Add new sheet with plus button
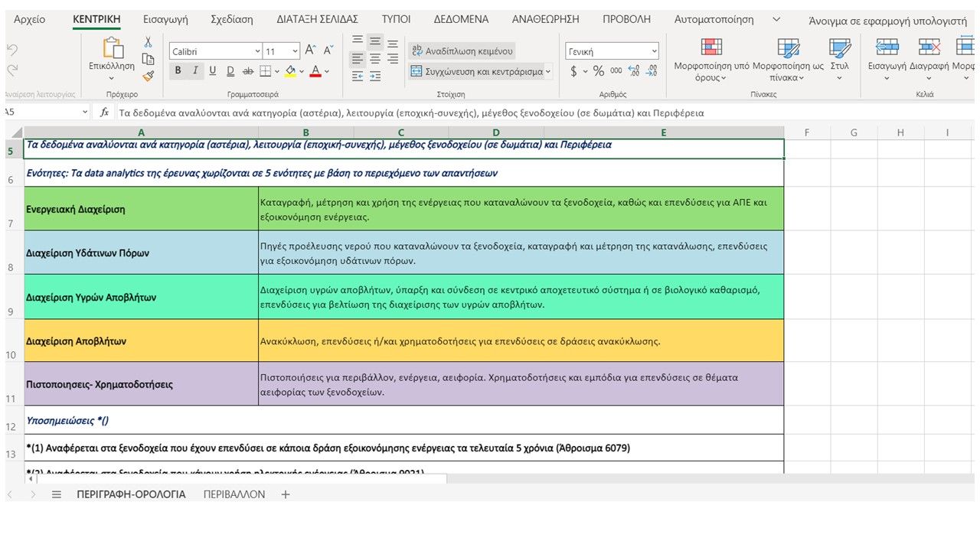This screenshot has width=980, height=551. coord(286,494)
